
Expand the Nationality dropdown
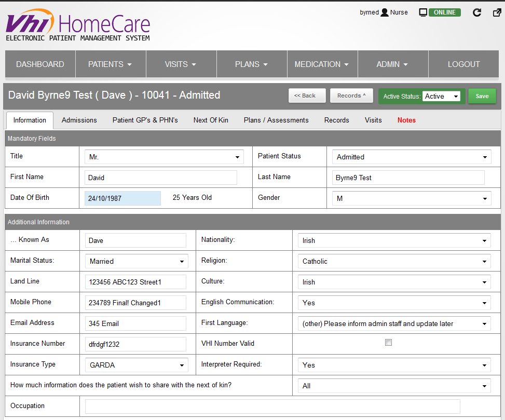pyautogui.click(x=394, y=240)
